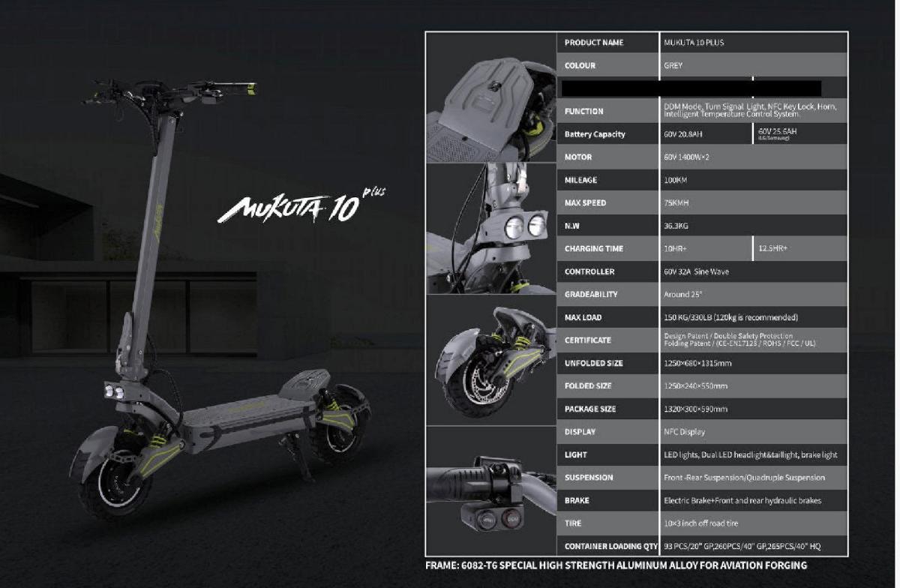Click the MOTOR label
900x588 pixels.
578,157
